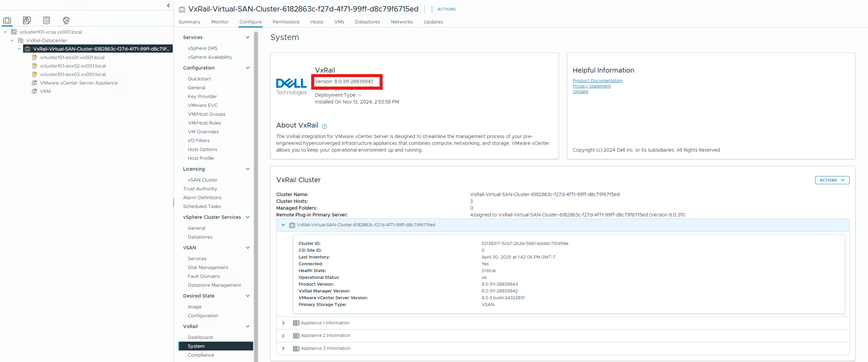The image size is (868, 362).
Task: Open the Networking inventory view icon
Action: point(66,20)
